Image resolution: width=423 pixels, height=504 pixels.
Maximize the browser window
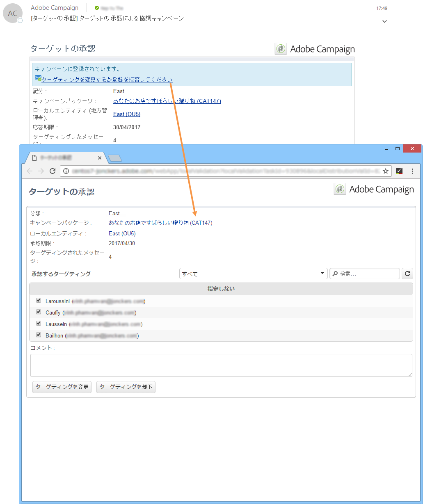[x=397, y=148]
